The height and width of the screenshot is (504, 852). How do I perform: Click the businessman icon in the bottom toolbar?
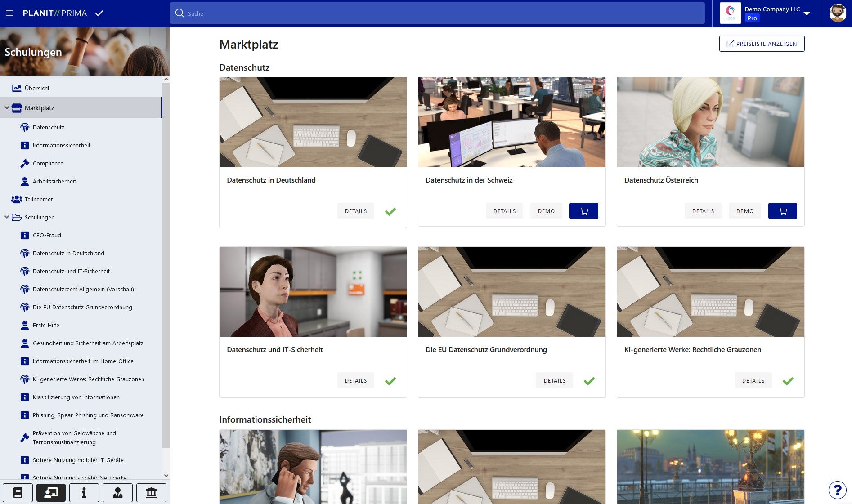(x=117, y=492)
